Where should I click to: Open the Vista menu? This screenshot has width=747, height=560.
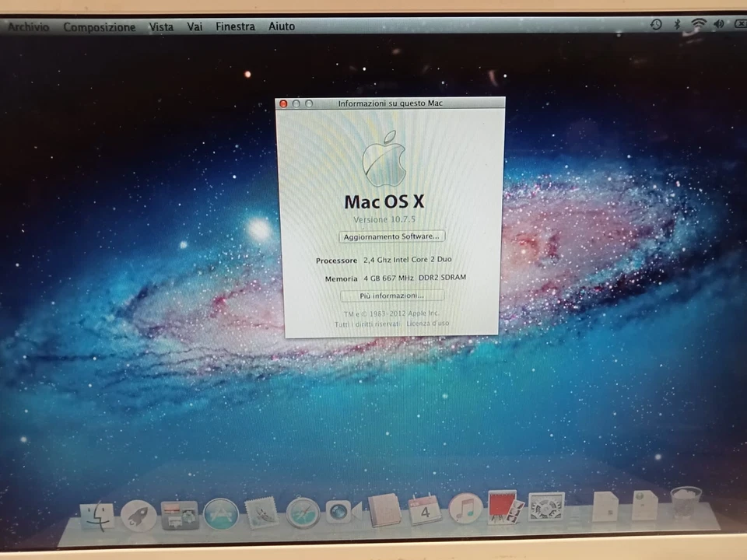point(161,26)
